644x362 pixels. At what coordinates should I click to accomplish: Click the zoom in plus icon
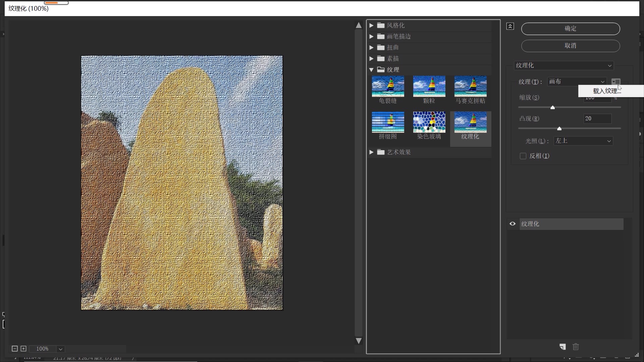coord(23,349)
